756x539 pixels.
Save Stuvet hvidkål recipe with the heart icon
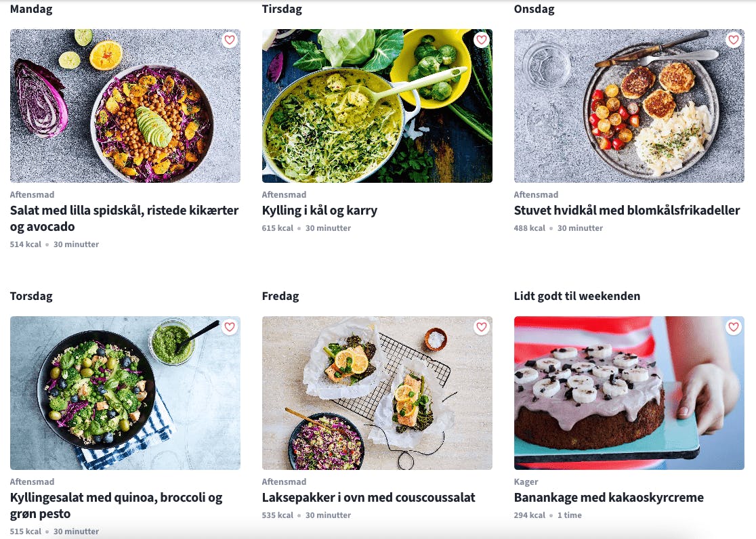coord(734,40)
